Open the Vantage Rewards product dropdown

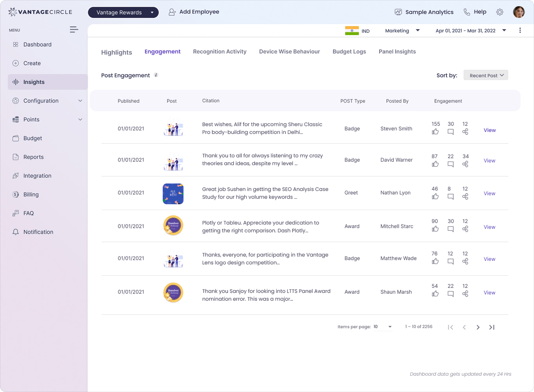123,12
